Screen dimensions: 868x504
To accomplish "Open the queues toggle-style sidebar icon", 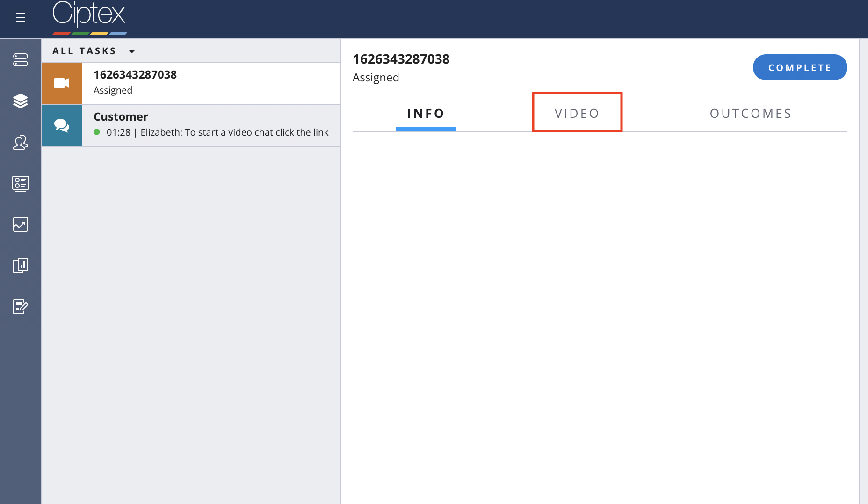I will pyautogui.click(x=21, y=60).
